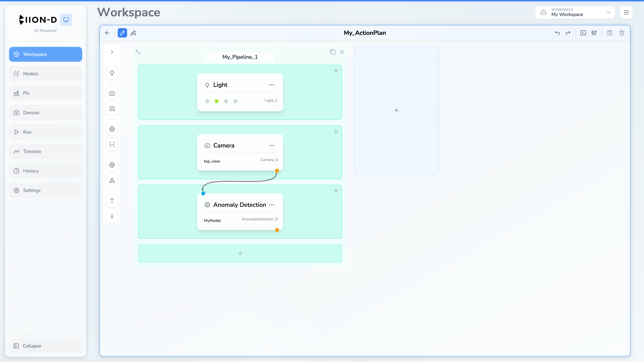Open the Timeline sidebar item

pos(46,151)
